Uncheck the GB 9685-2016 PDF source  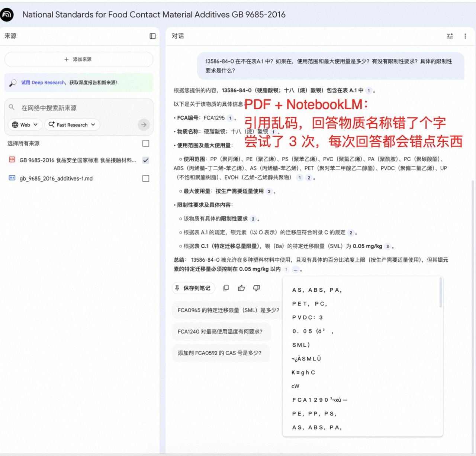tap(146, 160)
